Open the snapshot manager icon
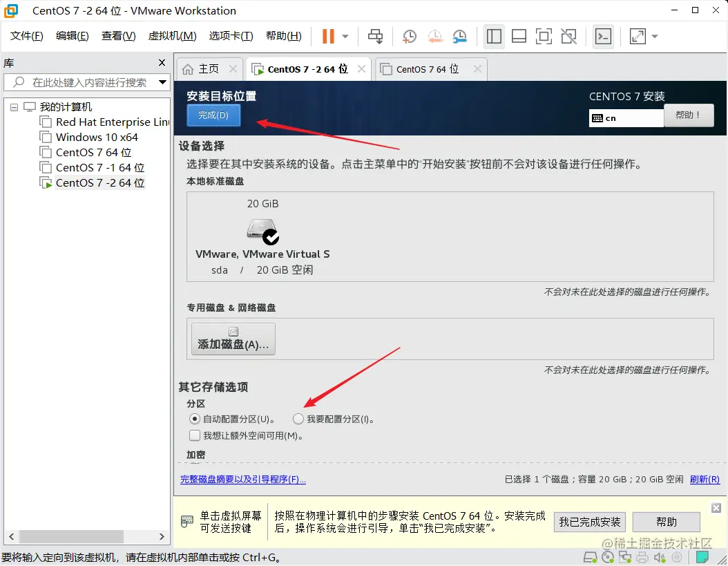The height and width of the screenshot is (566, 728). pyautogui.click(x=459, y=36)
